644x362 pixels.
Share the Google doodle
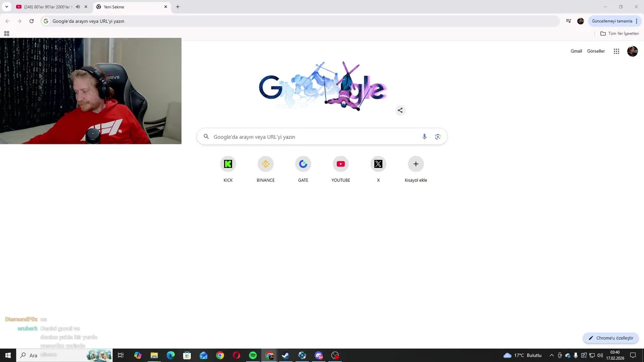(x=400, y=110)
